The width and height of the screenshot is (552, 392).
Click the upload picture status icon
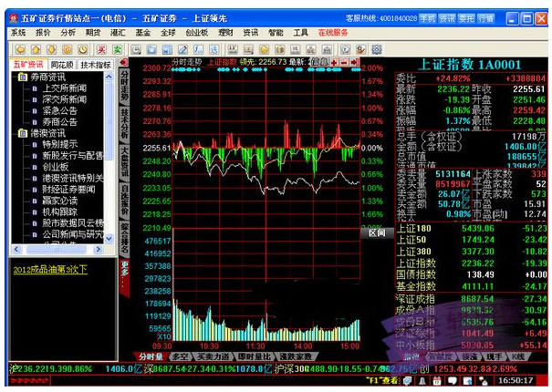click(x=467, y=380)
